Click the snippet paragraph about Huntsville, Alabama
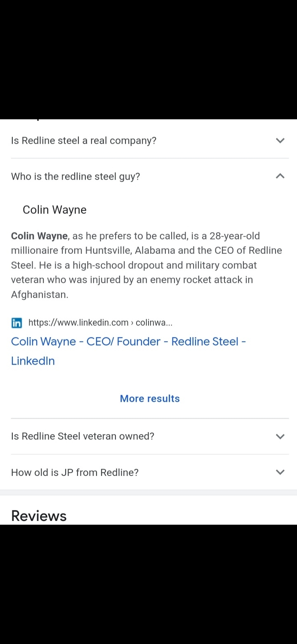This screenshot has height=644, width=297. click(x=146, y=265)
